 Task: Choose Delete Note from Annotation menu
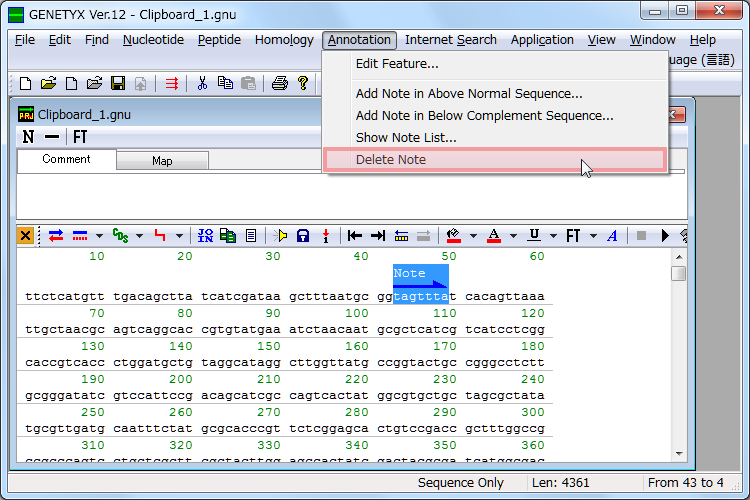click(495, 159)
